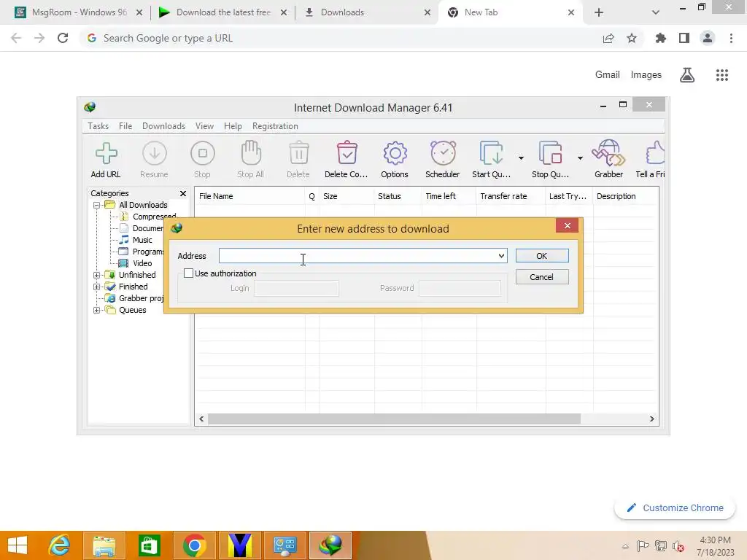Viewport: 747px width, 560px height.
Task: Close the Categories panel with its X
Action: [x=183, y=193]
